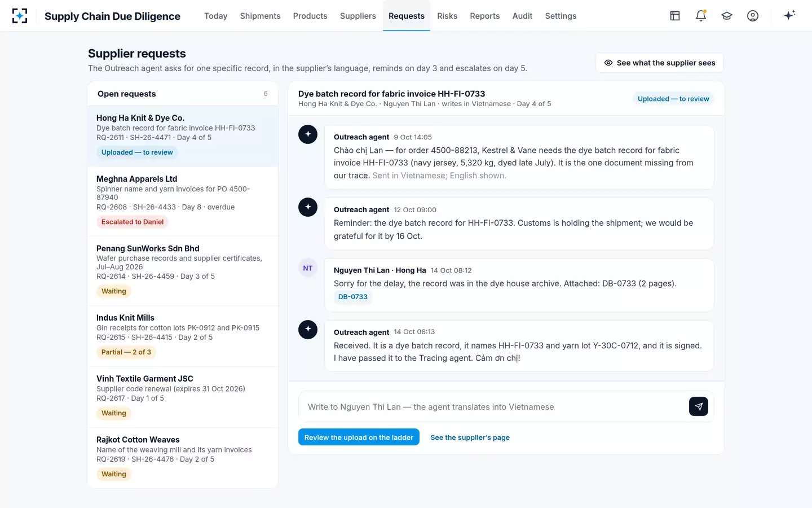
Task: Click the Waiting badge under Vinh Textile Garment
Action: pyautogui.click(x=114, y=413)
